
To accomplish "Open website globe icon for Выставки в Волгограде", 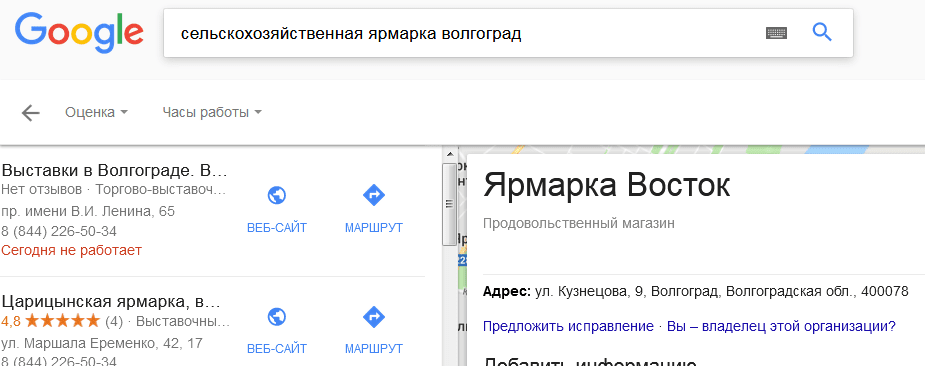I will [x=277, y=195].
